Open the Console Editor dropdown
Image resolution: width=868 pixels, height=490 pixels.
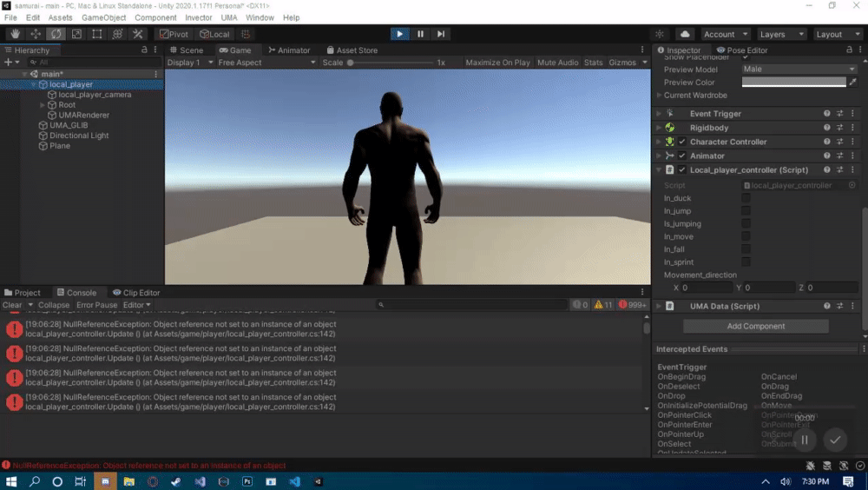(136, 305)
